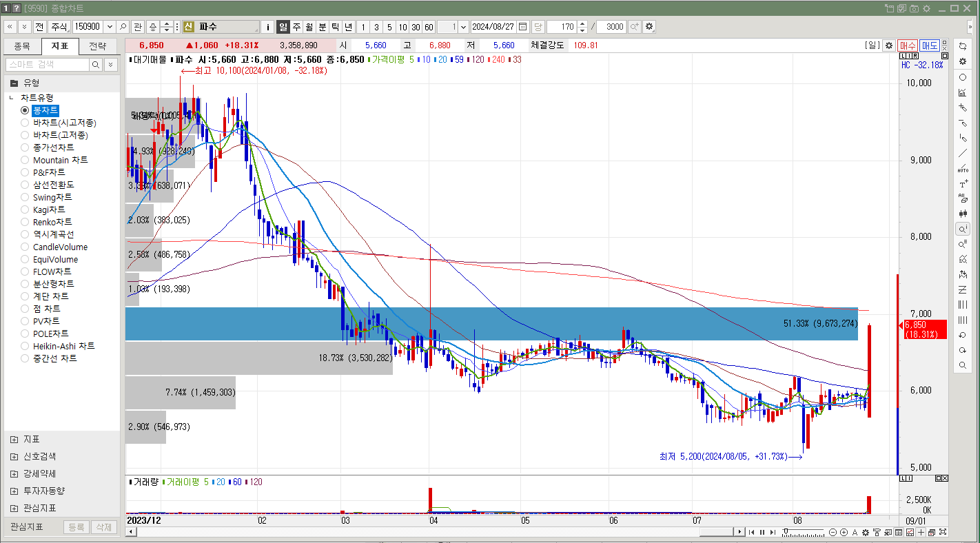
Task: Select the 삼선전환도 chart type
Action: (25, 185)
